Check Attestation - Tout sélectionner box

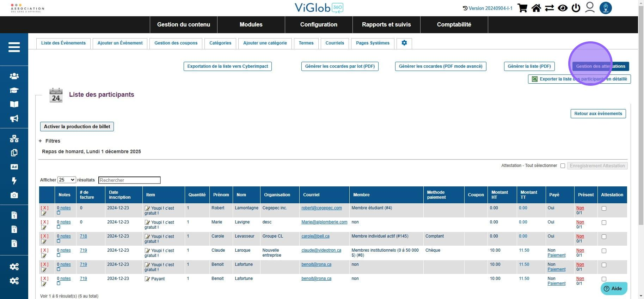tap(563, 166)
